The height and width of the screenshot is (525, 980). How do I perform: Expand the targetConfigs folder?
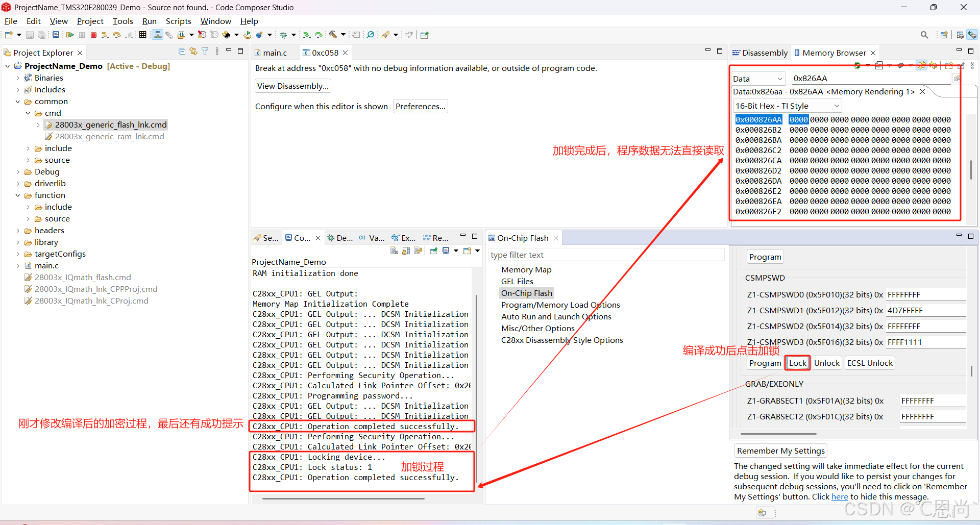tap(18, 254)
